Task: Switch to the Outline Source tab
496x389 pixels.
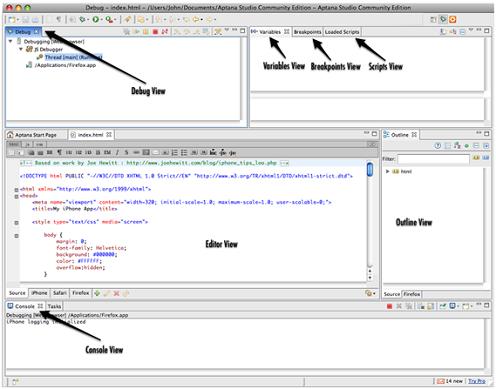Action: pyautogui.click(x=392, y=294)
